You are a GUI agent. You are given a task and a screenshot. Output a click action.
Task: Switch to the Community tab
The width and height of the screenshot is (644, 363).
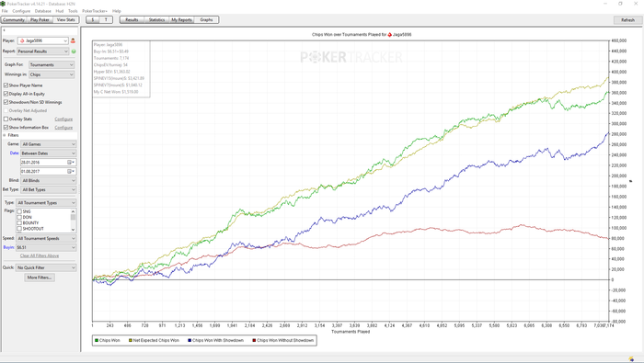coord(14,19)
